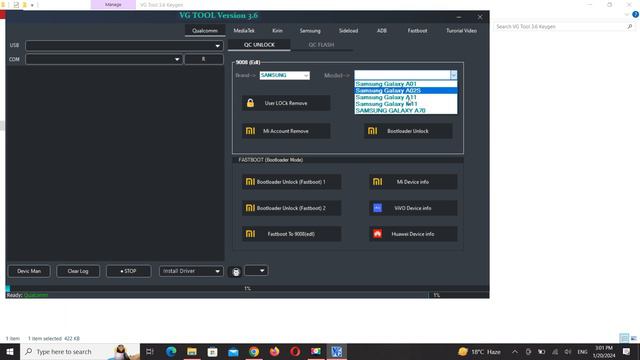Viewport: 640px width, 360px height.
Task: Click the Mi logo on Bootloader Unlock button
Action: (372, 131)
